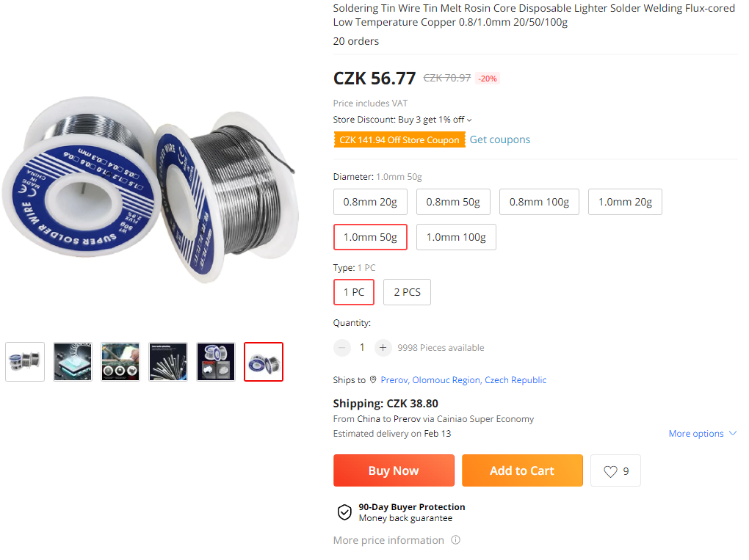Click the quantity number field
Viewport: 749px width, 560px height.
click(x=362, y=348)
